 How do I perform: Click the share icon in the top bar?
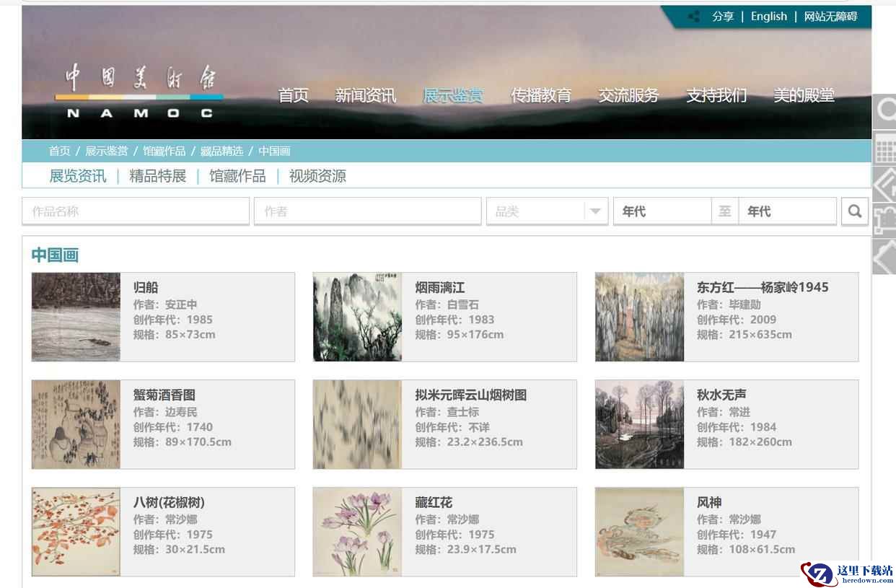point(694,17)
